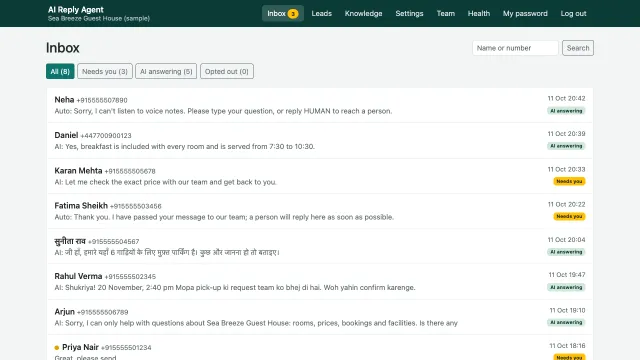Click the Inbox page heading

click(x=62, y=48)
